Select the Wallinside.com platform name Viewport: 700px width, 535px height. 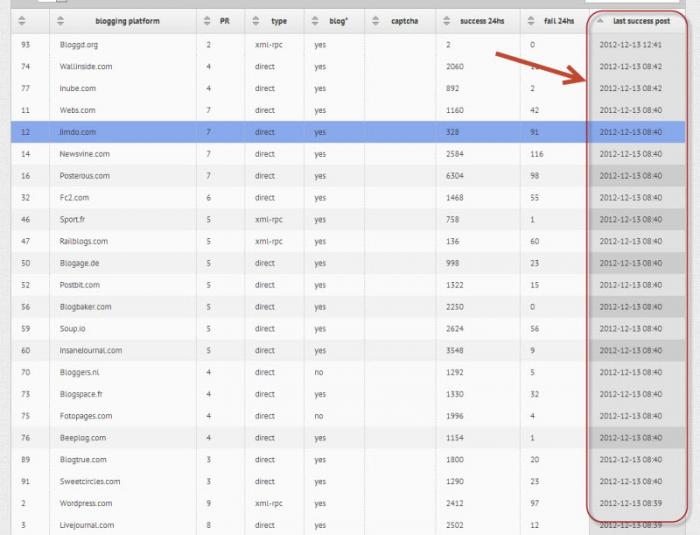point(86,67)
